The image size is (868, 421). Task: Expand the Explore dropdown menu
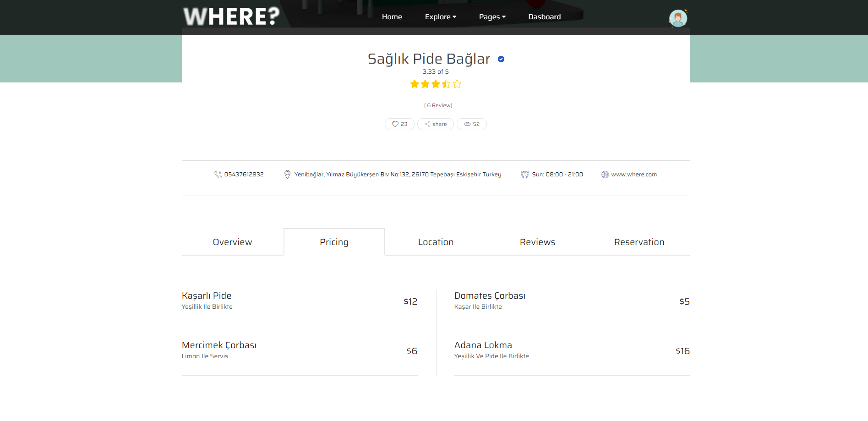point(441,17)
